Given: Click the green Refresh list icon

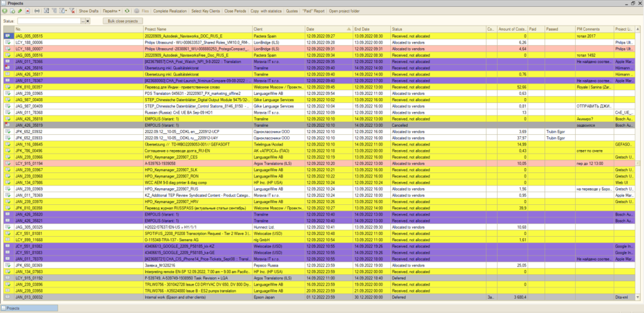Looking at the screenshot, I should point(128,11).
